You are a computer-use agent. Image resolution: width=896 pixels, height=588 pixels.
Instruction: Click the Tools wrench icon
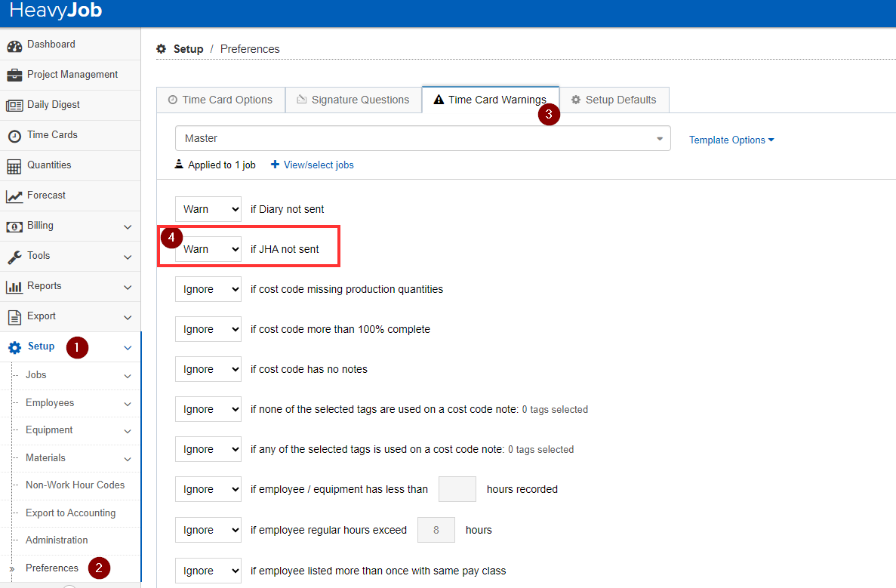(14, 257)
